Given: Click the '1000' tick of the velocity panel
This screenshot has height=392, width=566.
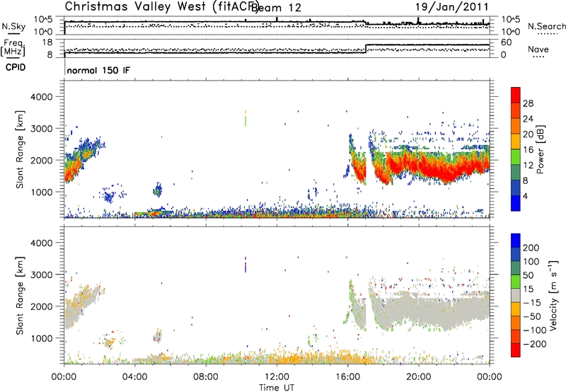Looking at the screenshot, I should click(42, 338).
